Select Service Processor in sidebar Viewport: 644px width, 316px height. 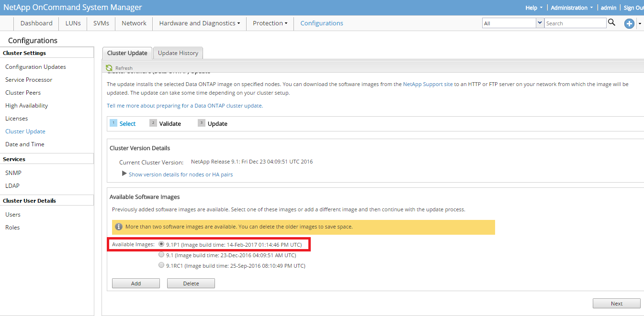[x=29, y=80]
